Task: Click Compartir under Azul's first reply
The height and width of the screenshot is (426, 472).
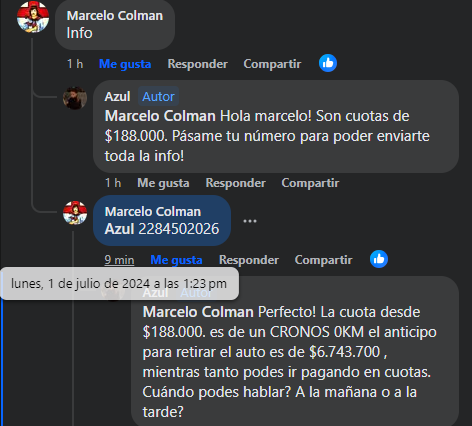Action: (310, 183)
